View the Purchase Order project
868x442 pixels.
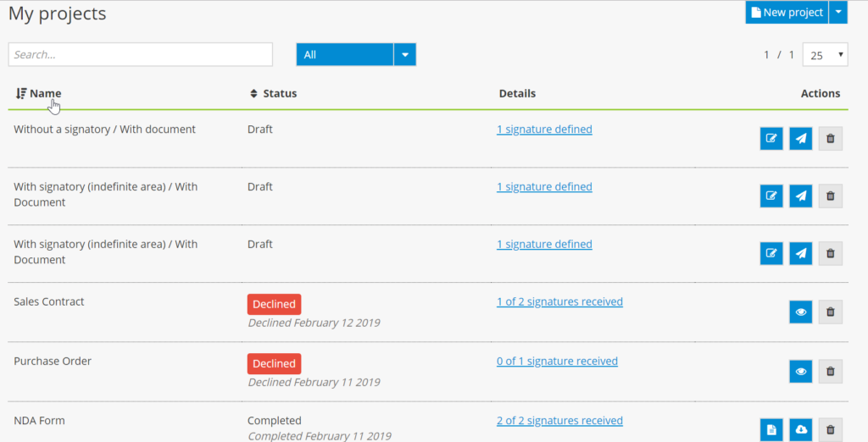(801, 371)
